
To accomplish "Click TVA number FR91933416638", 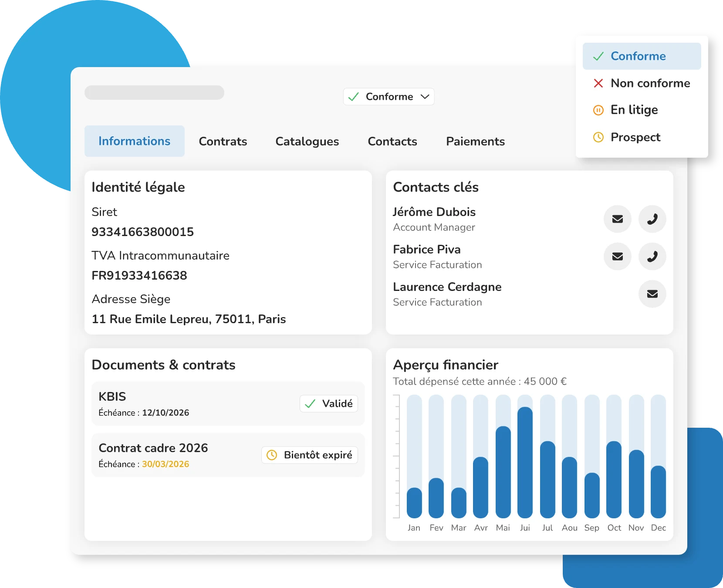I will [x=139, y=275].
